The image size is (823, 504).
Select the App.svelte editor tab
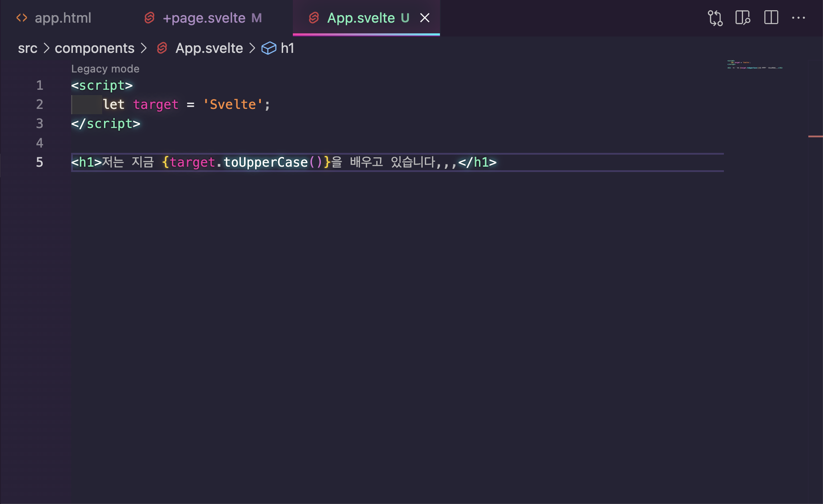coord(367,18)
